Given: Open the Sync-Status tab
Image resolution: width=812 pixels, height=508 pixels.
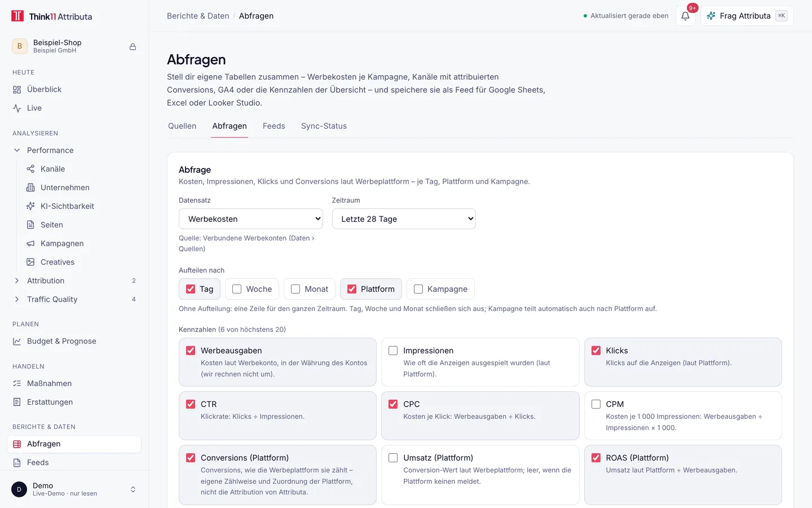Looking at the screenshot, I should point(324,126).
